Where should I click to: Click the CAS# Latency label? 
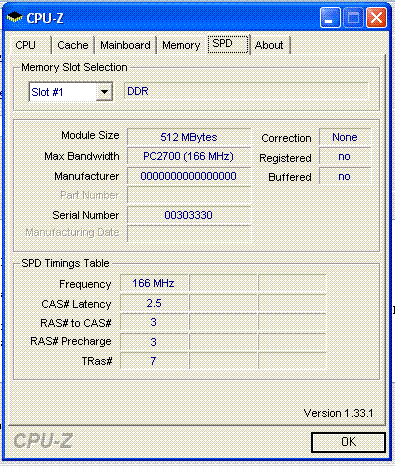pyautogui.click(x=76, y=304)
